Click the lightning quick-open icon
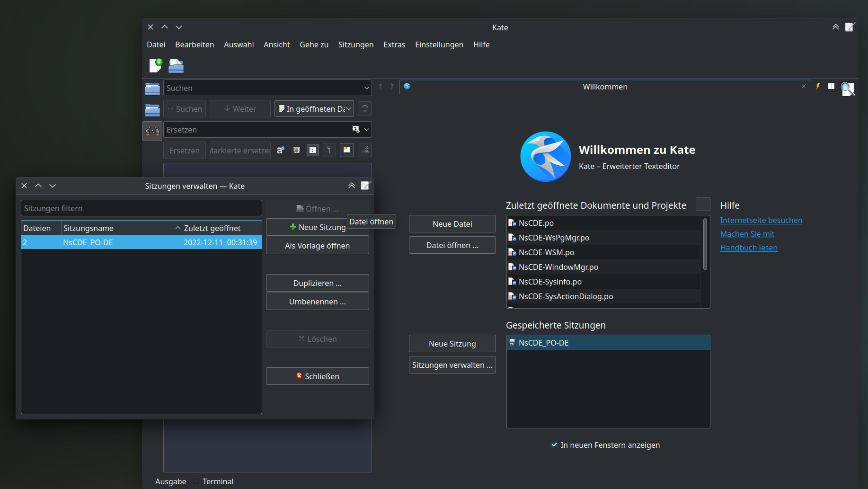 click(818, 86)
